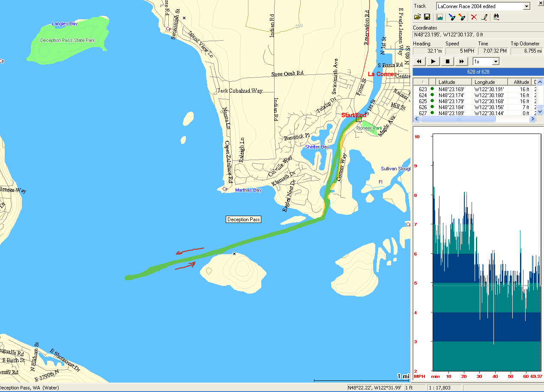The width and height of the screenshot is (544, 392).
Task: Toggle the track profile graph icon
Action: coord(439,17)
